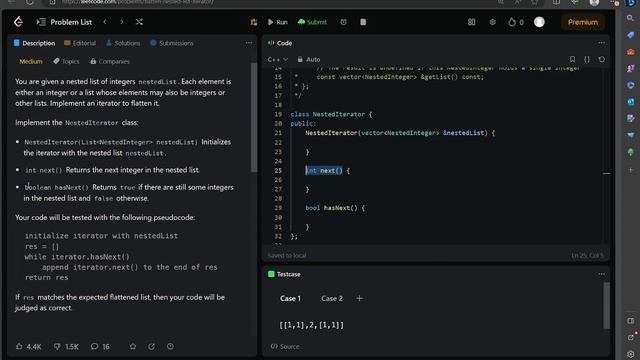This screenshot has height=360, width=640.
Task: Format code with braces icon
Action: (587, 59)
